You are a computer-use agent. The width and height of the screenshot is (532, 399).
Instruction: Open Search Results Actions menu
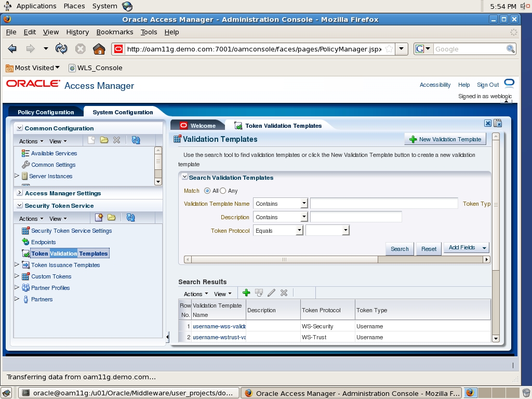point(196,294)
